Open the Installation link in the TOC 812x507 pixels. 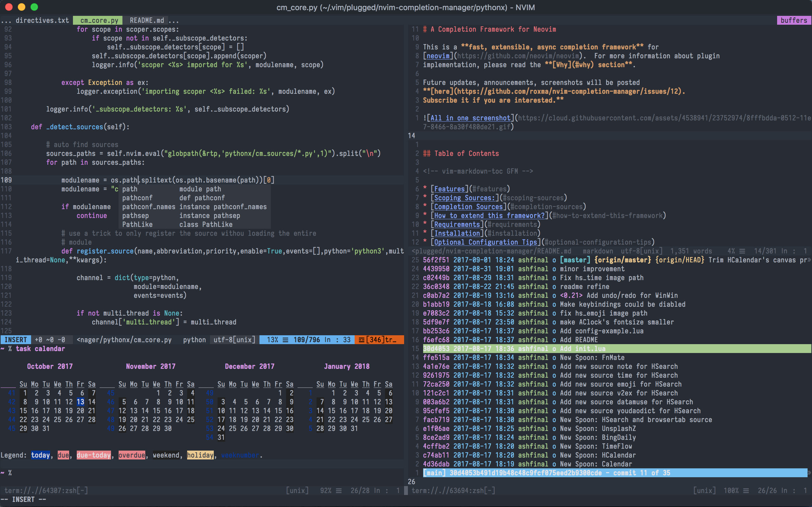457,233
